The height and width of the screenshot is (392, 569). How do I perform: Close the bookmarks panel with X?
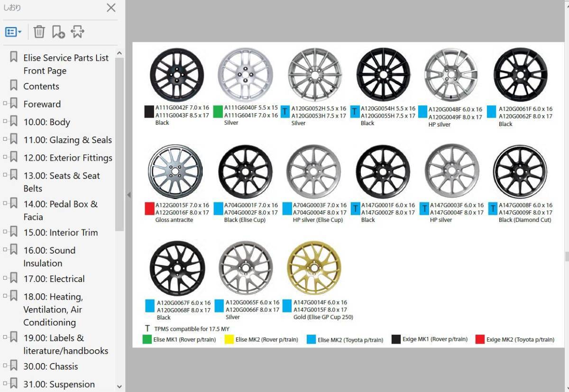coord(110,8)
